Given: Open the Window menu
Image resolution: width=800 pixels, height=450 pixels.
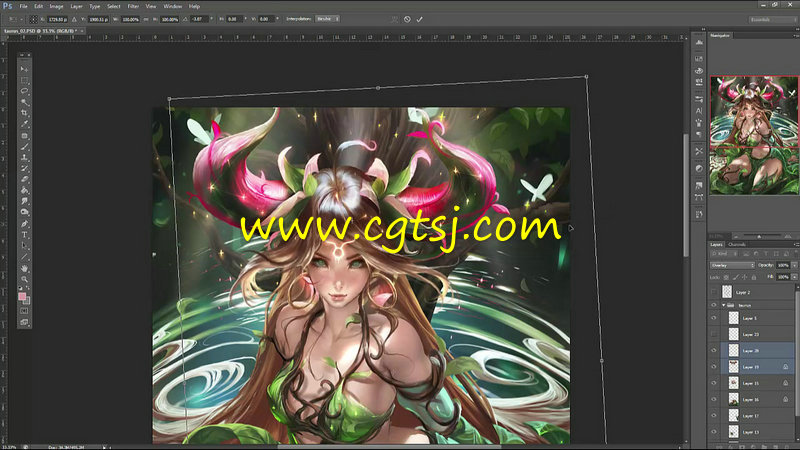Looking at the screenshot, I should tap(172, 6).
